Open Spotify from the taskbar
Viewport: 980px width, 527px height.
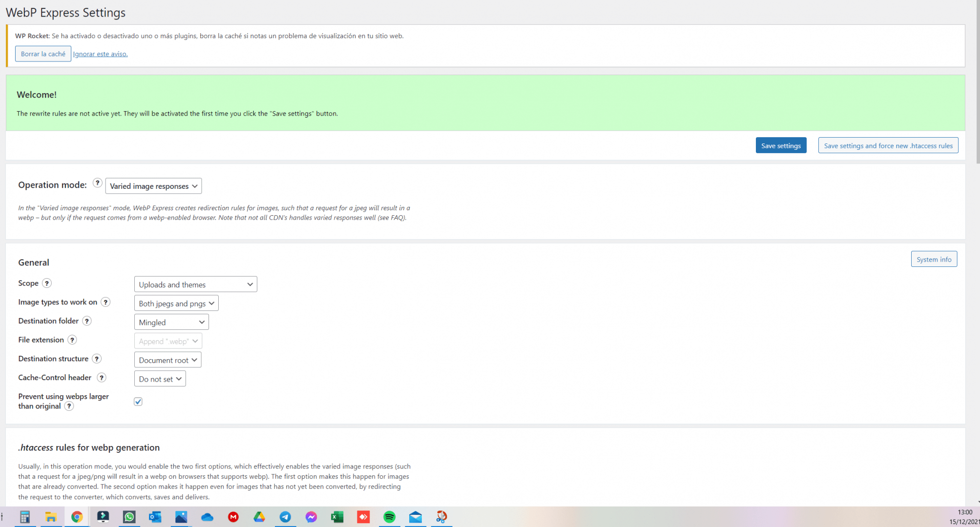coord(390,517)
